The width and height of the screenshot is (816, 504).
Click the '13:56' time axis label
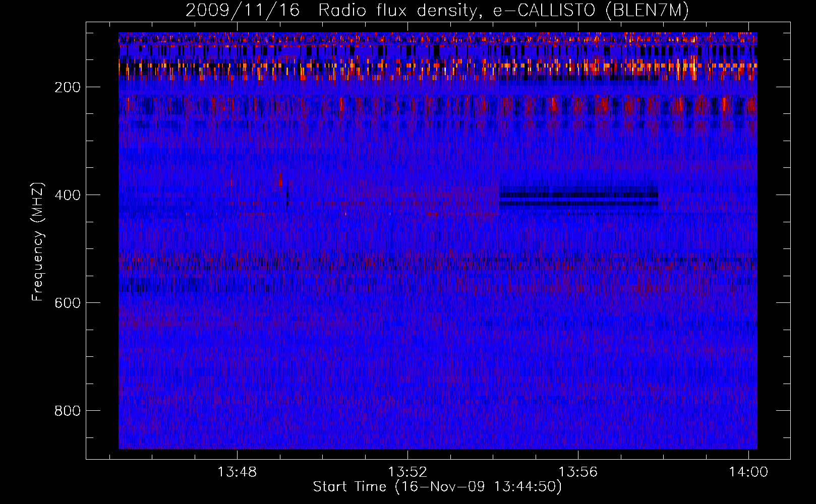pyautogui.click(x=578, y=472)
